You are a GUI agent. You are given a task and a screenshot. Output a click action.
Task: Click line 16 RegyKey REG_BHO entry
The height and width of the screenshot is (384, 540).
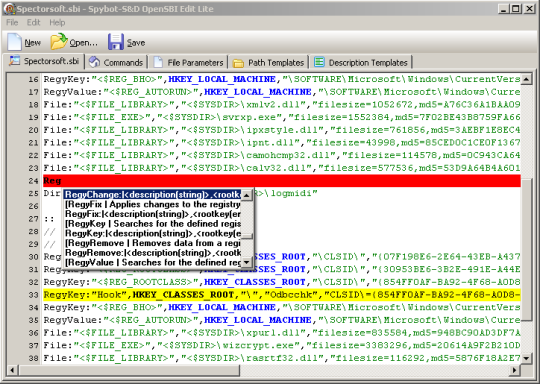click(282, 79)
